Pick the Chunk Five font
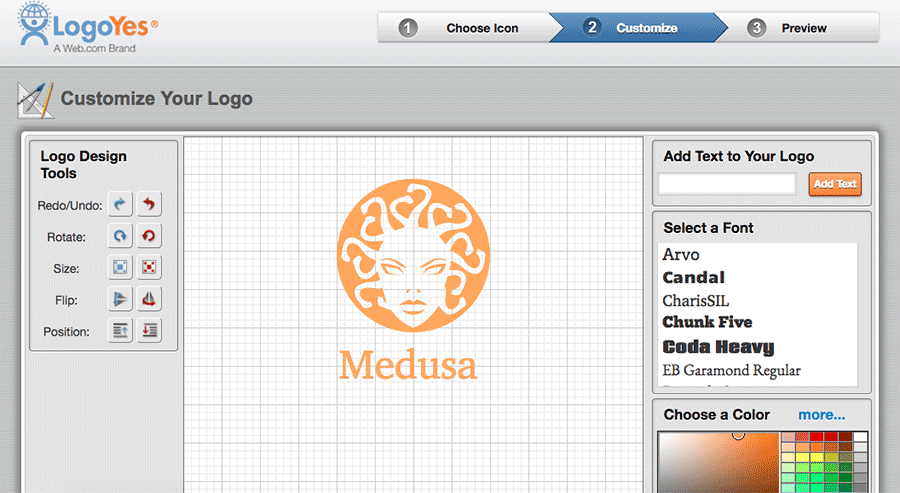The height and width of the screenshot is (493, 900). click(x=707, y=322)
